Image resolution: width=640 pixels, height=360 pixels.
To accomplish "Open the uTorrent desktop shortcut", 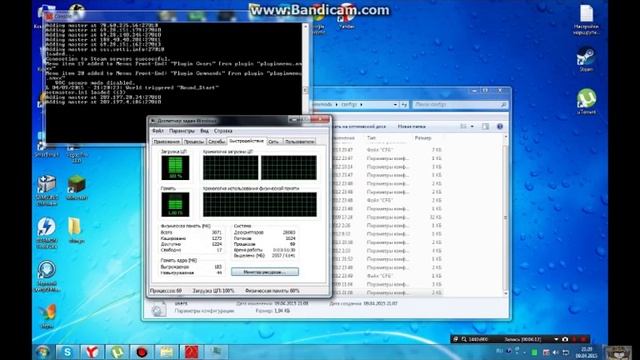I will pos(586,101).
